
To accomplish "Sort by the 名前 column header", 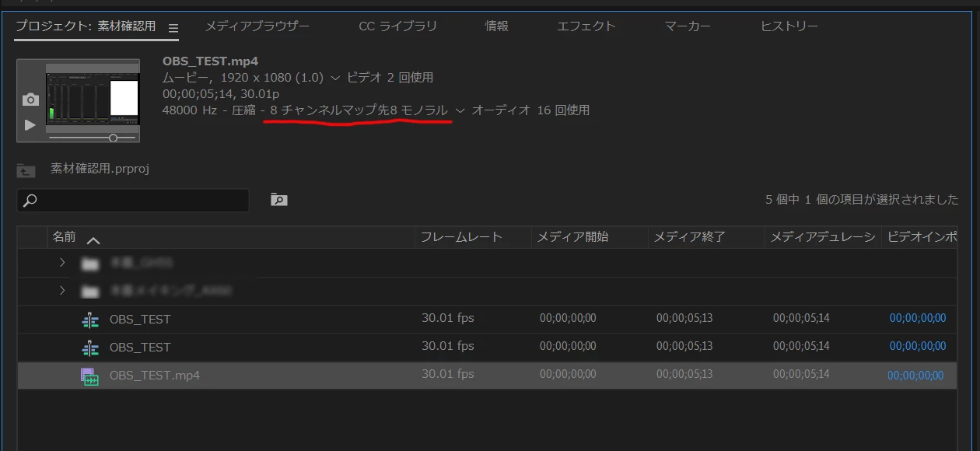I will [64, 237].
